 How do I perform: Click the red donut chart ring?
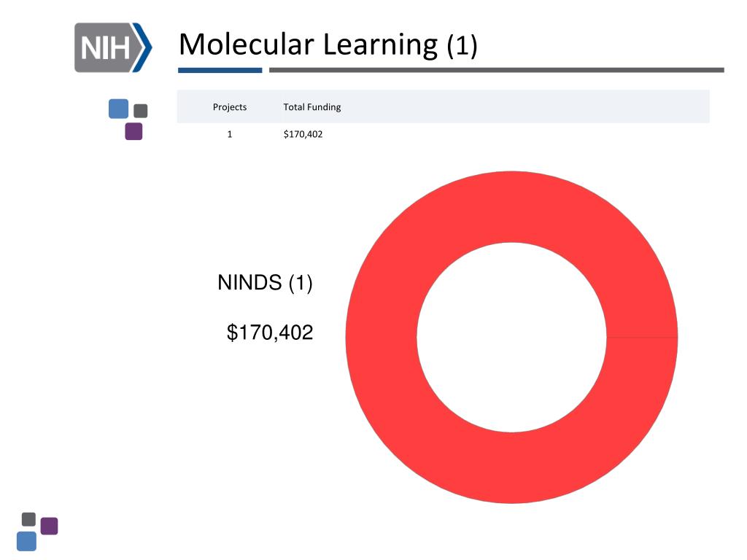click(381, 337)
